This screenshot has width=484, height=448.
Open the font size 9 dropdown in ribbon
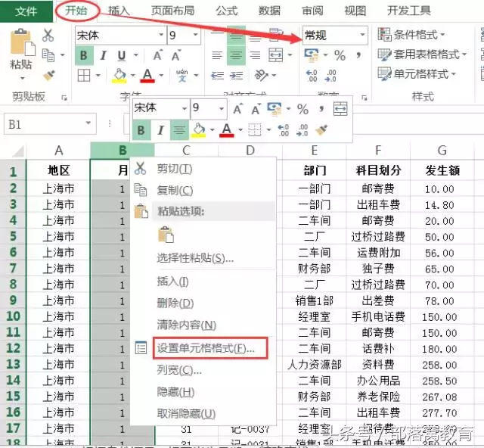click(195, 35)
